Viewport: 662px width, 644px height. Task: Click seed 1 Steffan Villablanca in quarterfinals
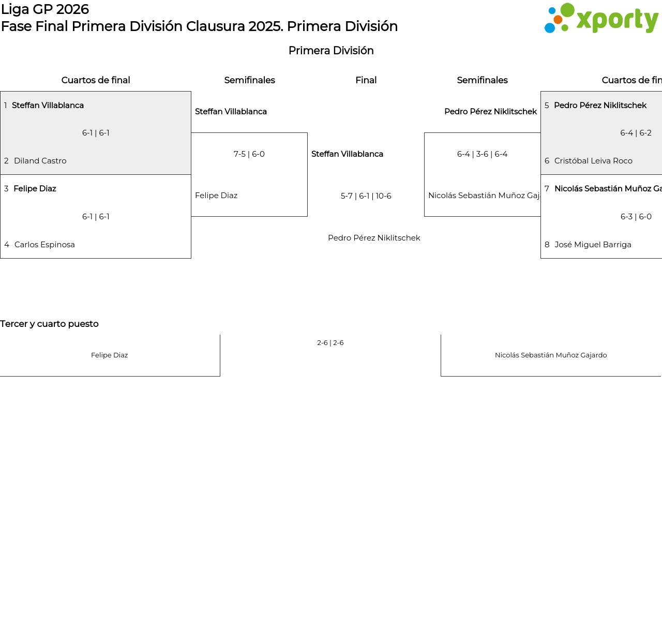click(48, 106)
